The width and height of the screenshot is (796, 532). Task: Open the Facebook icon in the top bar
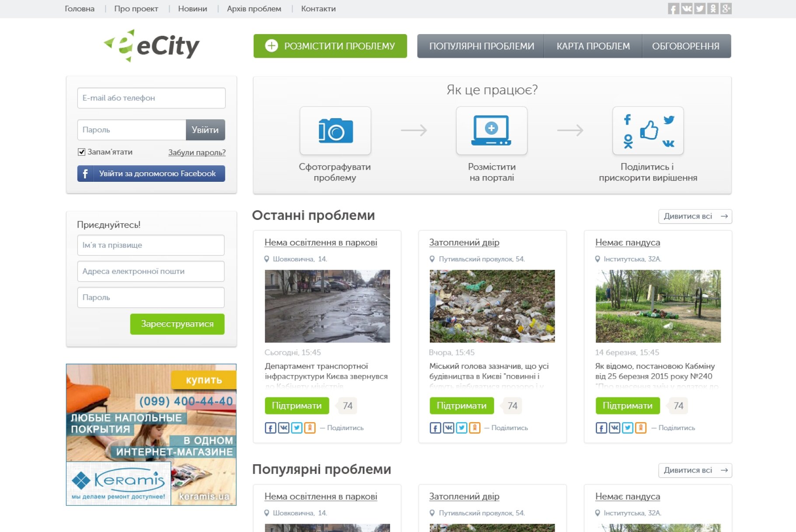tap(674, 9)
